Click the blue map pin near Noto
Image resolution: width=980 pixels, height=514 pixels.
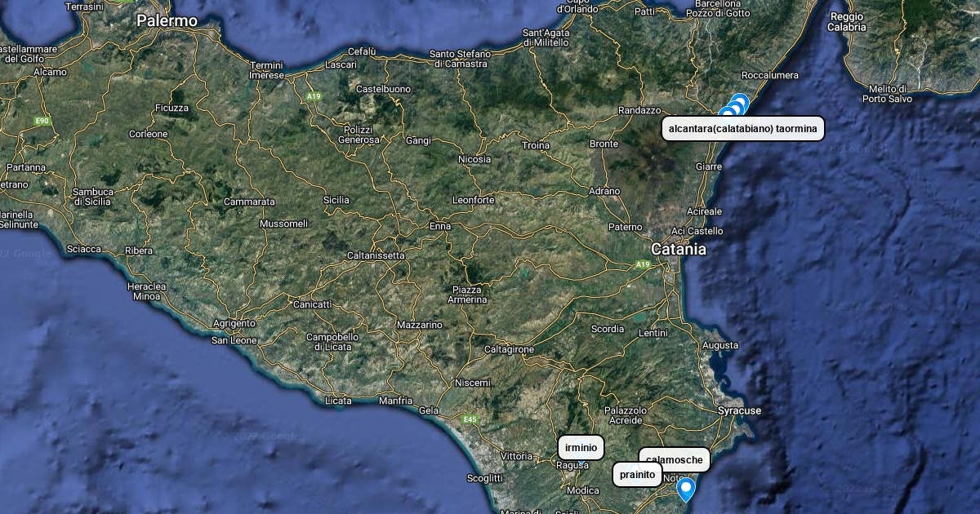pyautogui.click(x=686, y=490)
